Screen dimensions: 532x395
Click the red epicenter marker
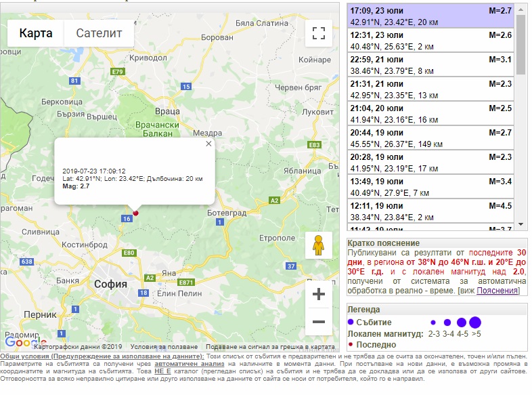(136, 213)
